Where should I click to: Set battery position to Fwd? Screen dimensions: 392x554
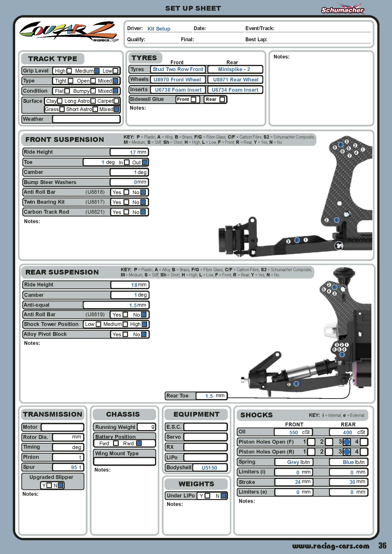116,443
